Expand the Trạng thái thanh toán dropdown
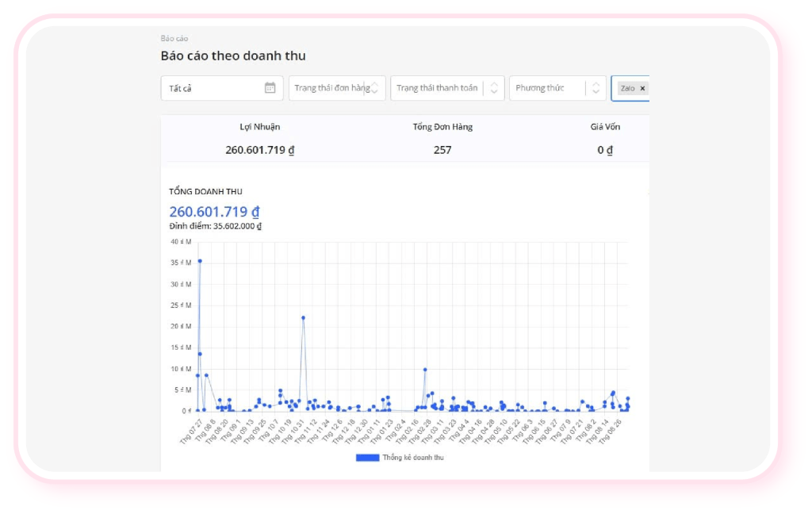Screen dimensions: 812x514 [x=437, y=88]
